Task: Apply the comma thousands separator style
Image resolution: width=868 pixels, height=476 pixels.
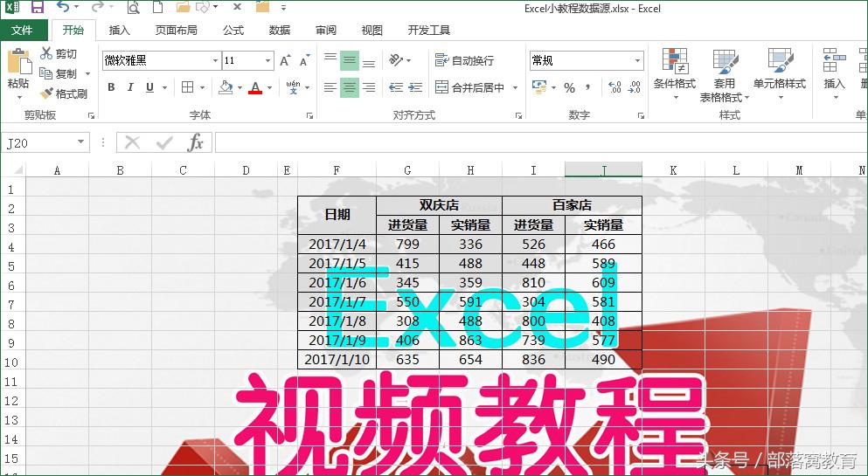Action: 587,87
